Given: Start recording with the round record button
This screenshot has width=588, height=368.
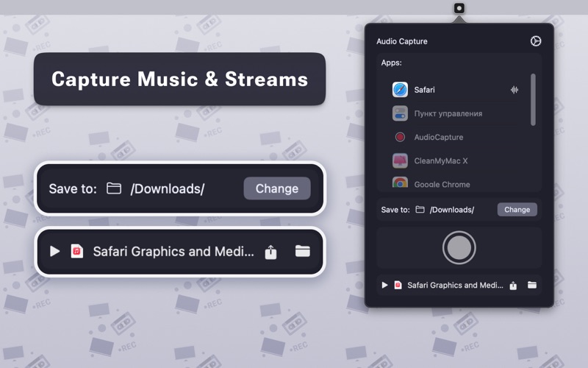Looking at the screenshot, I should 459,248.
